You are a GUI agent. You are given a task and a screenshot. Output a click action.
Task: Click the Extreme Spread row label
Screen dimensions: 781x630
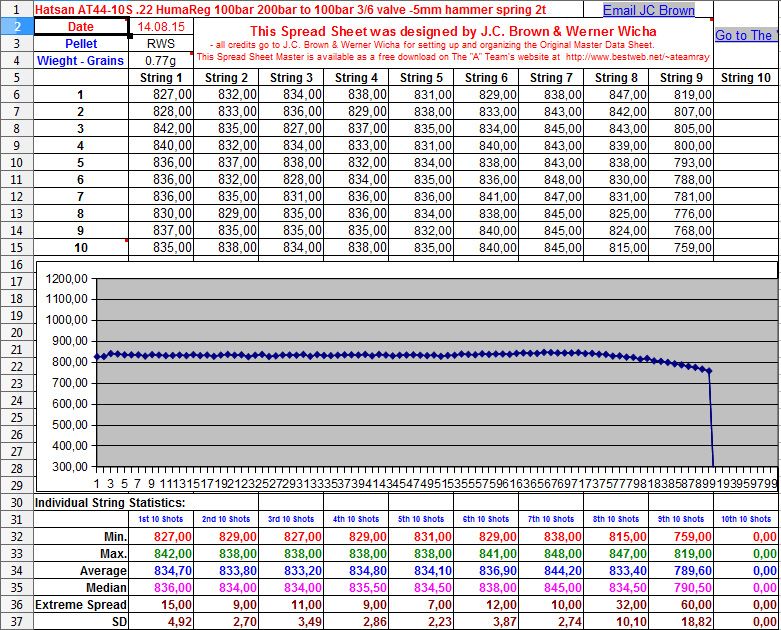pyautogui.click(x=81, y=604)
